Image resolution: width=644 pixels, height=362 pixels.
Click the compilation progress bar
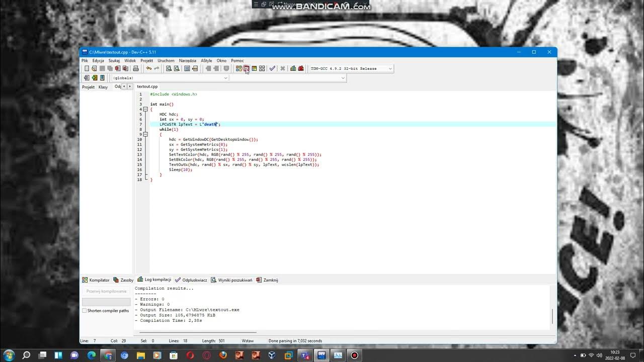(106, 302)
